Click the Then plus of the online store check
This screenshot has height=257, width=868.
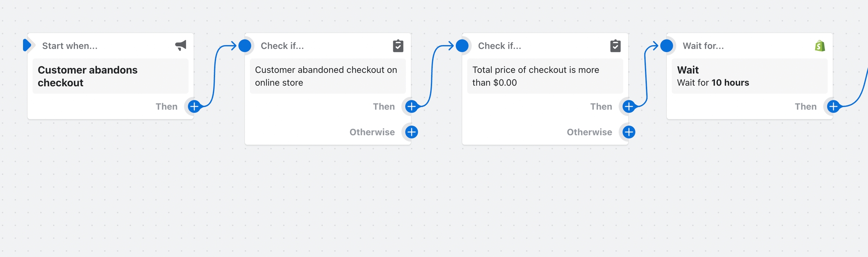(x=411, y=107)
